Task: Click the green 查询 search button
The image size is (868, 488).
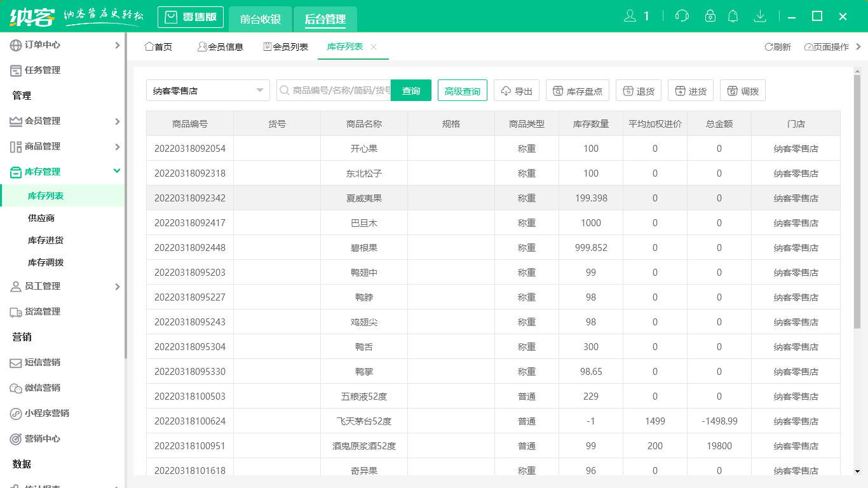Action: 411,91
